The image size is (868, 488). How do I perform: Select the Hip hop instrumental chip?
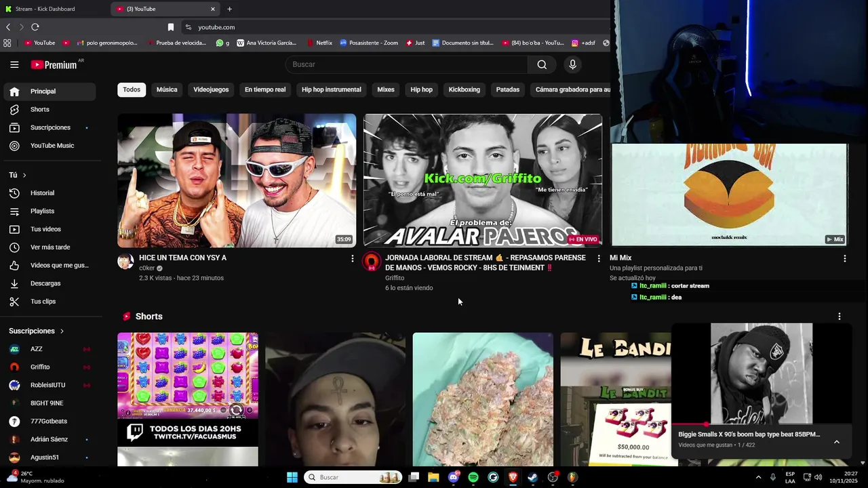click(332, 89)
